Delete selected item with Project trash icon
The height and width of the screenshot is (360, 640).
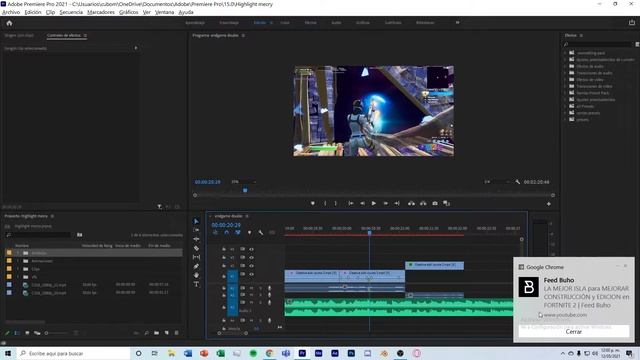click(x=176, y=333)
